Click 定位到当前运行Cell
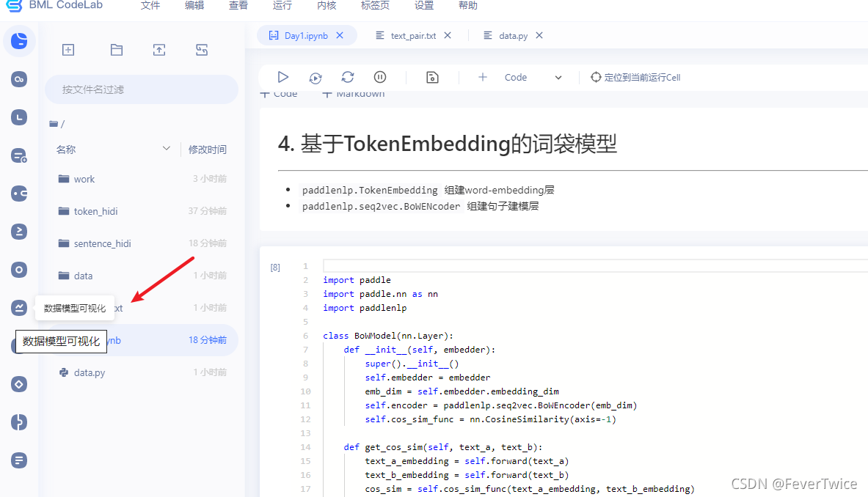 coord(635,77)
